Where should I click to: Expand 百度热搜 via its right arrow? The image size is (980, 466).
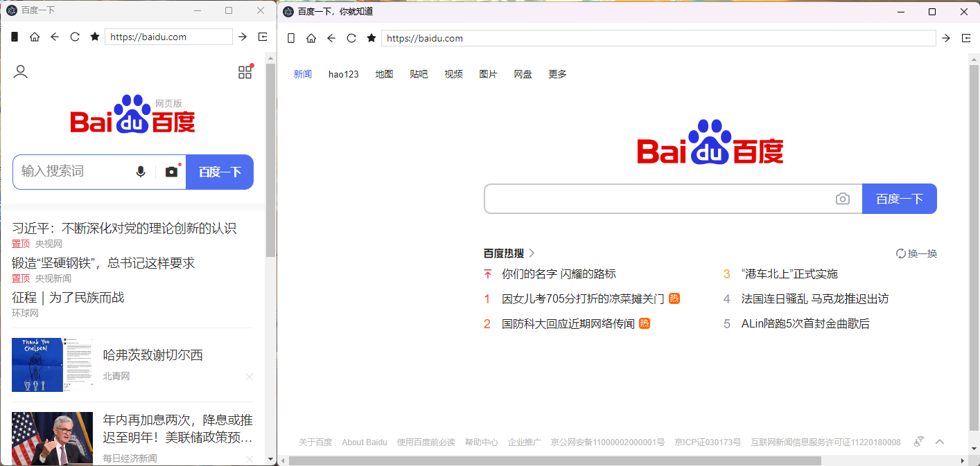(x=532, y=253)
